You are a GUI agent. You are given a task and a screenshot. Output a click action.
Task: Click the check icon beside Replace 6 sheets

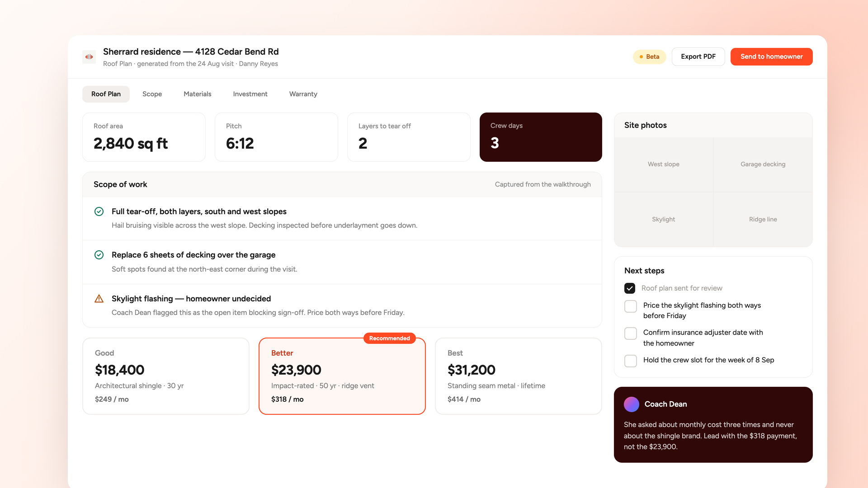coord(99,255)
